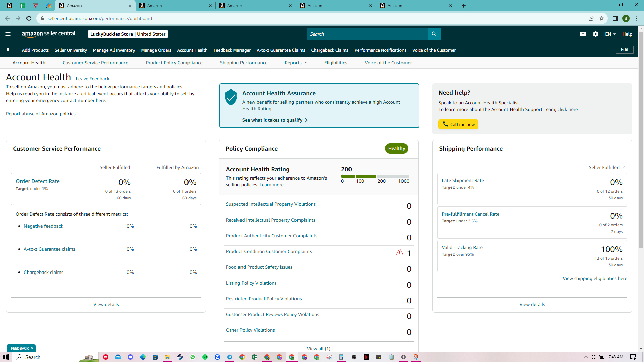The width and height of the screenshot is (644, 362).
Task: Open the Chrome three-dot menu
Action: (637, 18)
